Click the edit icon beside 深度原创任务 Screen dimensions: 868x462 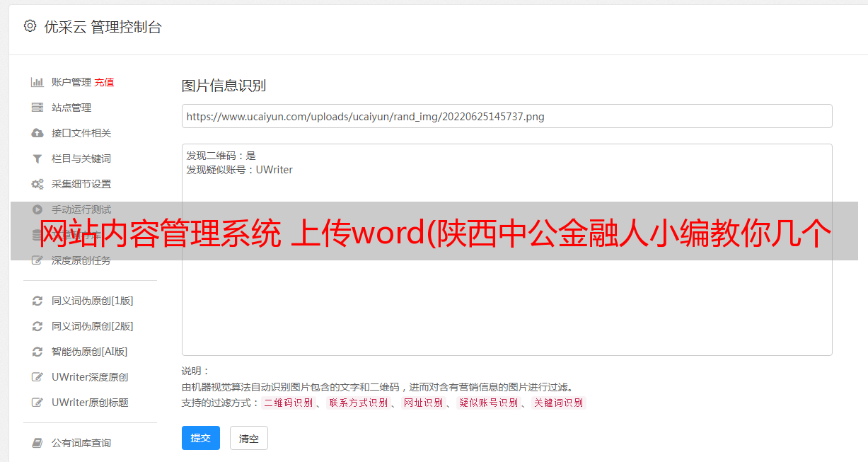click(37, 260)
